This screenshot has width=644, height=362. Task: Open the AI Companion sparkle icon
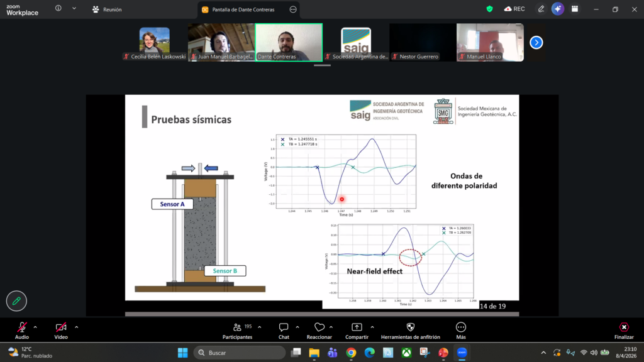557,9
